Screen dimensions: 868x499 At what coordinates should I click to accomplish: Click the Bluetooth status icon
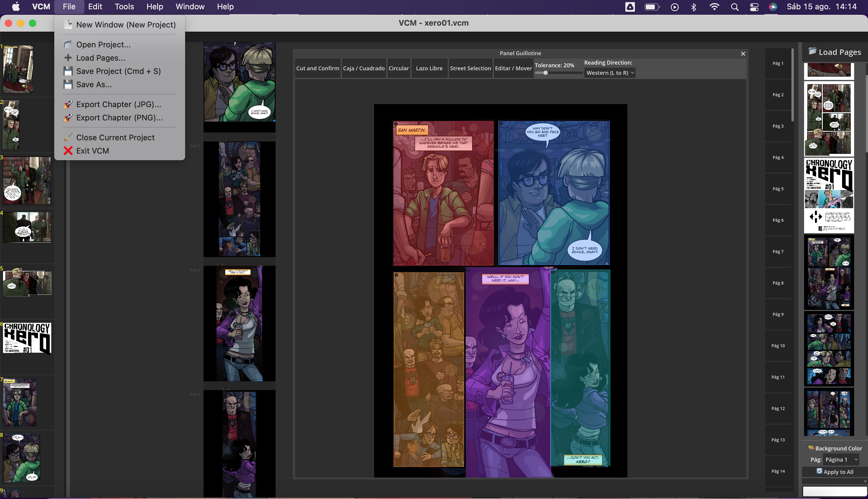[x=694, y=7]
